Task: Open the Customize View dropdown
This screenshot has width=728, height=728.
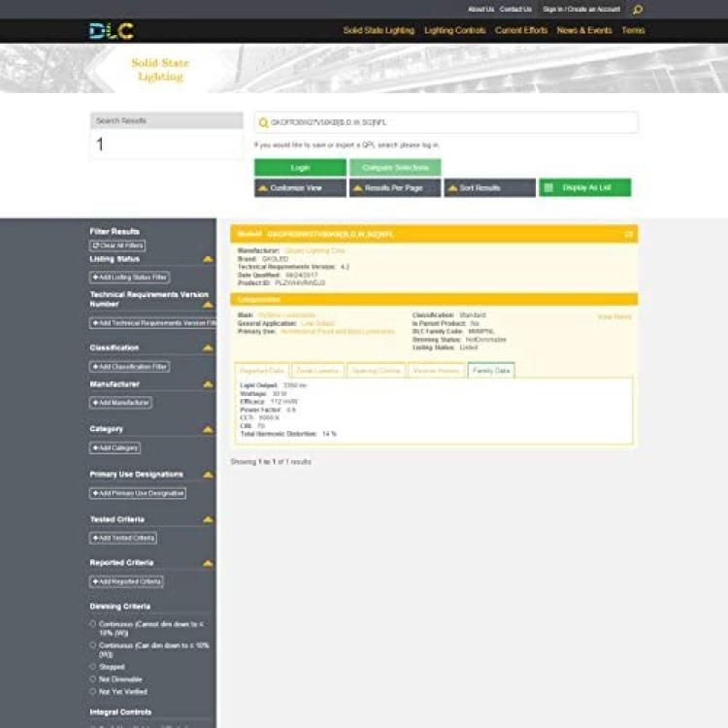Action: [300, 188]
